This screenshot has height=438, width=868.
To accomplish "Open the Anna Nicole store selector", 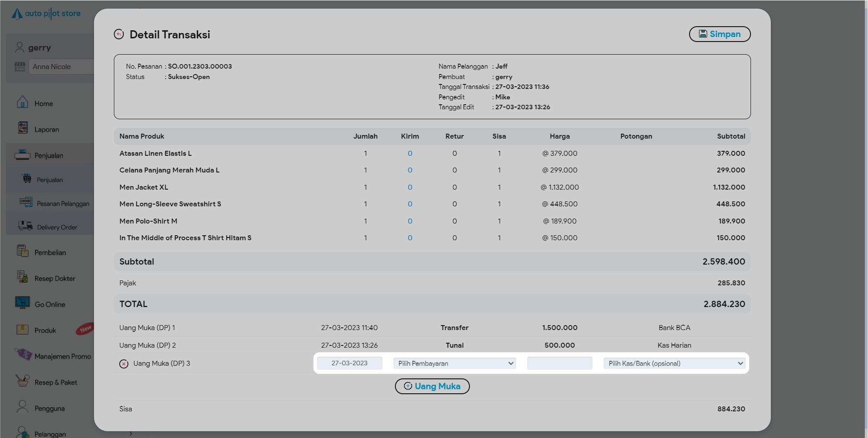I will (x=61, y=67).
